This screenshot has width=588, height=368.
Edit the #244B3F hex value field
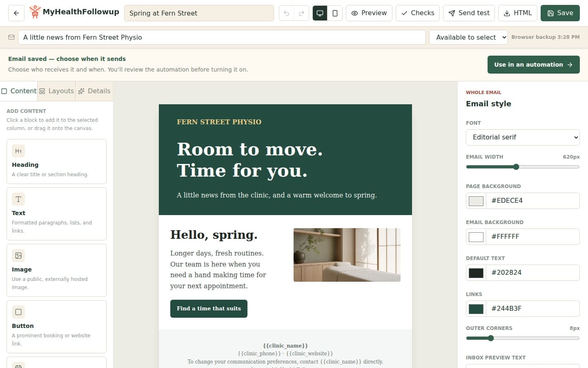coord(533,309)
